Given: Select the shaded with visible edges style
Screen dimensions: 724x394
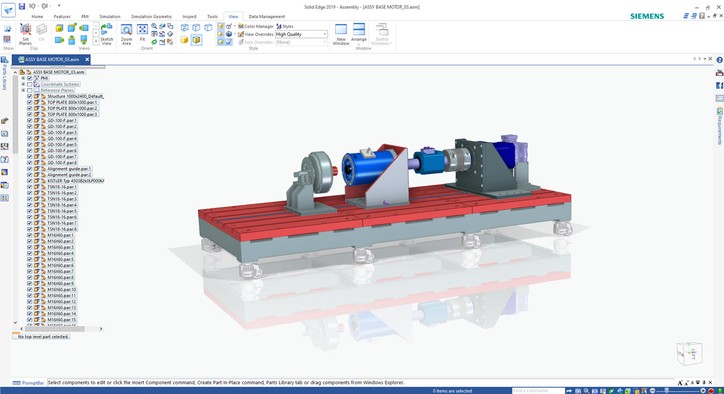Looking at the screenshot, I should coord(196,40).
